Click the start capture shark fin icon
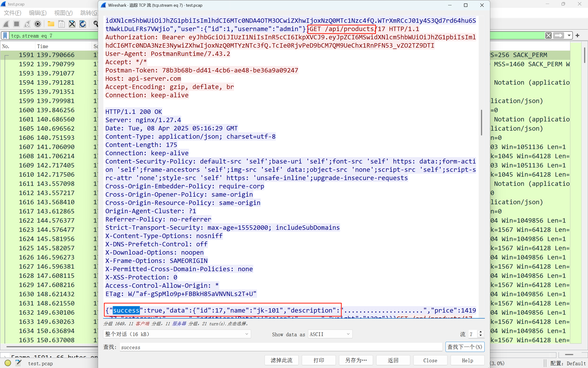Image resolution: width=588 pixels, height=368 pixels. point(6,24)
